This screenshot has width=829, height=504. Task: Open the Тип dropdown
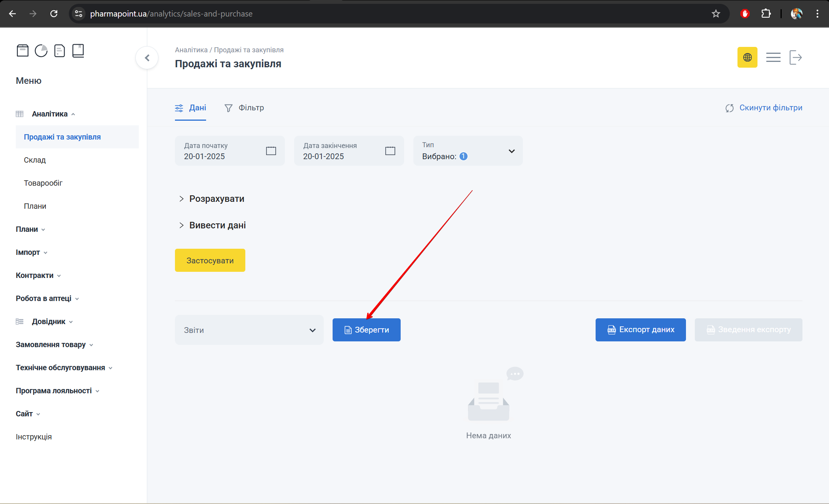(x=468, y=151)
